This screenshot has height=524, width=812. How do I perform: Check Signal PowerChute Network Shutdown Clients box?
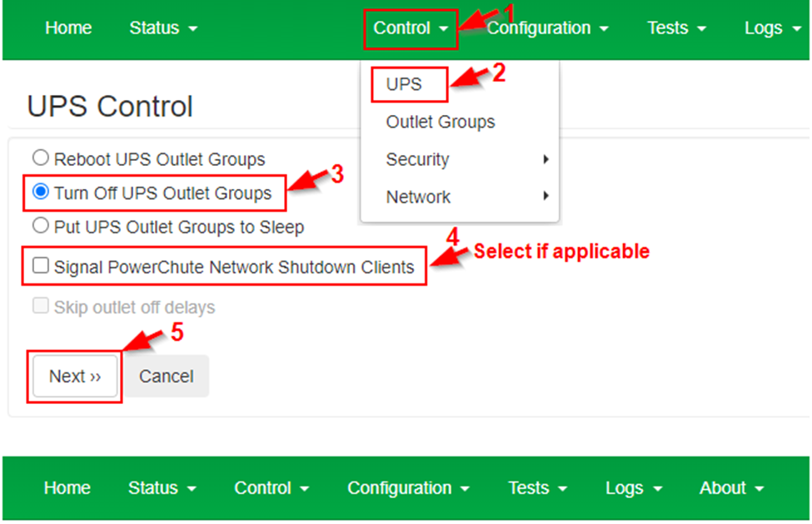pos(41,266)
